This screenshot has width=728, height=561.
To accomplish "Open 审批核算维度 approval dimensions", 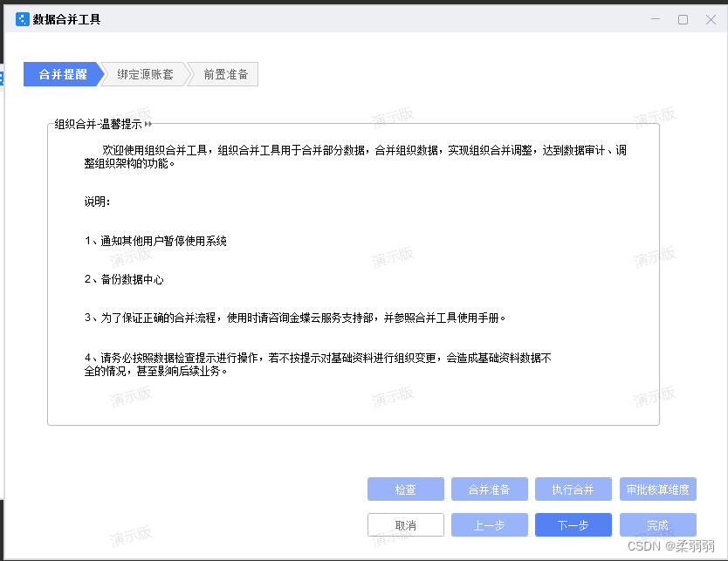I will [x=657, y=489].
